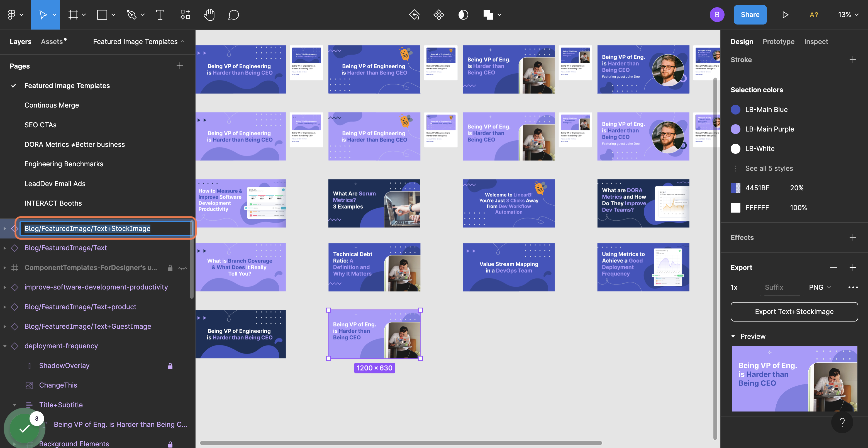The image size is (868, 448).
Task: Add a new page with plus icon
Action: click(180, 66)
